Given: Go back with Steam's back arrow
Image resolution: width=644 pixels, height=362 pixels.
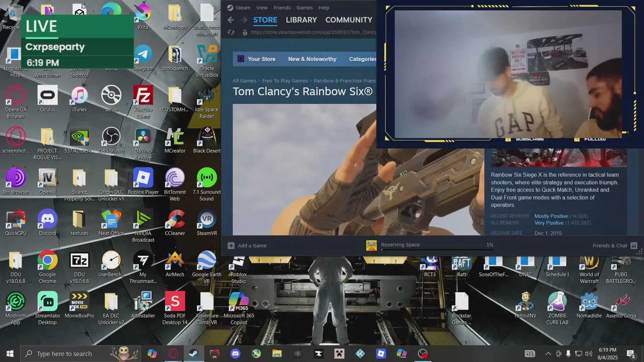Looking at the screenshot, I should [231, 20].
